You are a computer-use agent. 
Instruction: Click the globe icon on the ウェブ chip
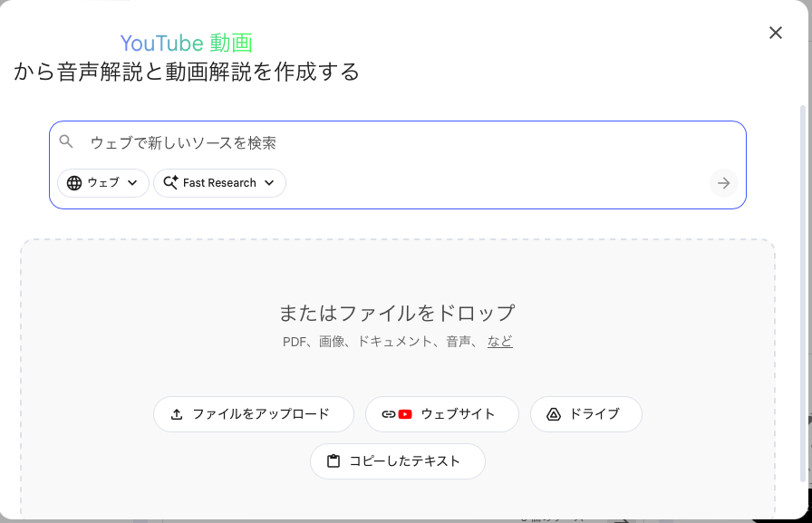point(74,183)
